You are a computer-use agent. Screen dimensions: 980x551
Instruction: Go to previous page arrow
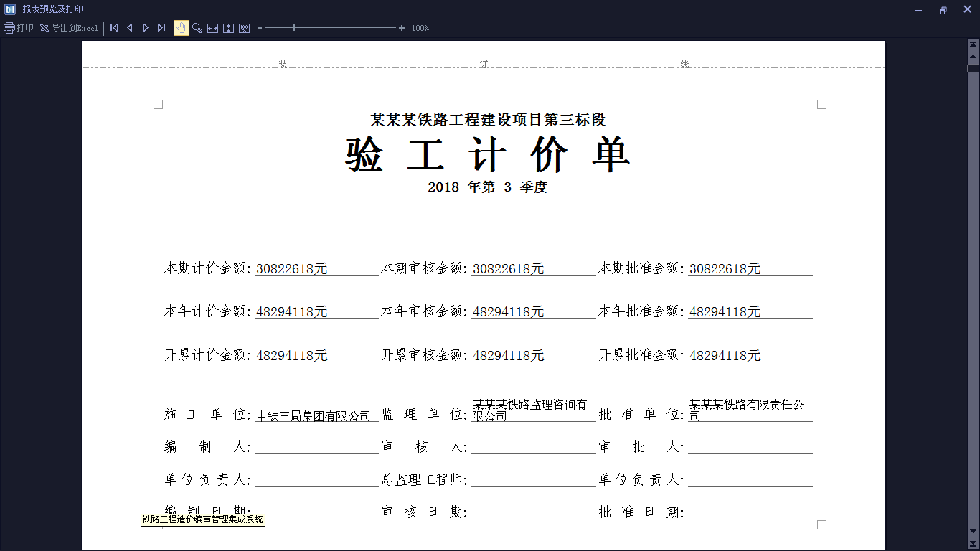coord(130,28)
